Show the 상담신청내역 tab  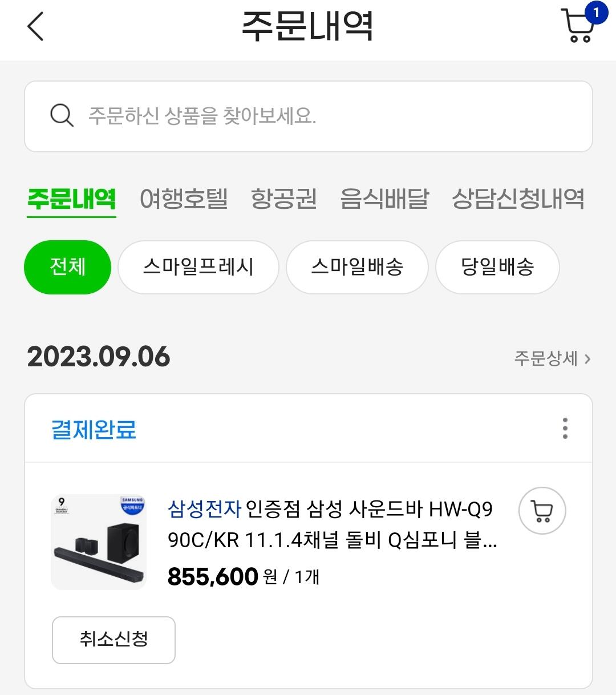(518, 199)
